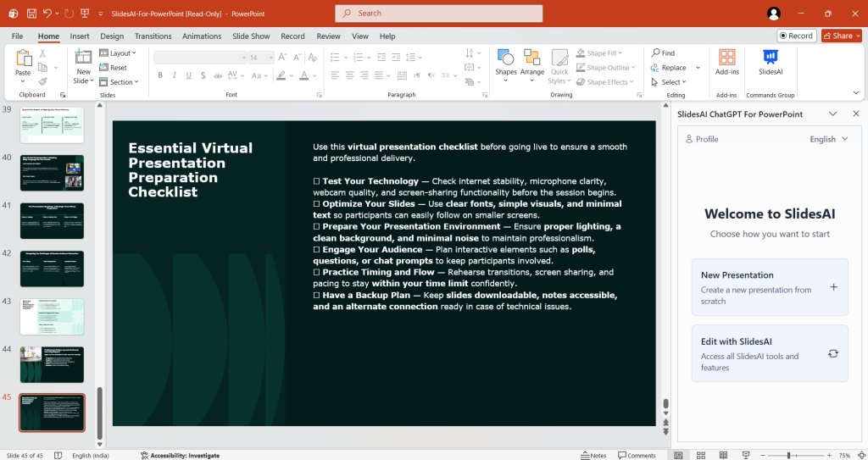Open the English language dropdown in SlidesAI
Screen dimensions: 868x460
coord(827,139)
